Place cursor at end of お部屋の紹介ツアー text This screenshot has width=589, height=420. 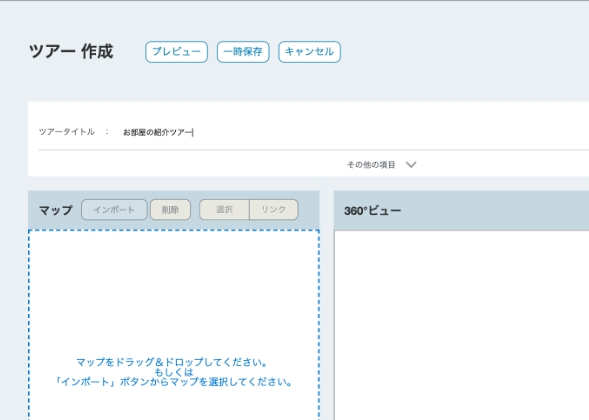pyautogui.click(x=193, y=132)
